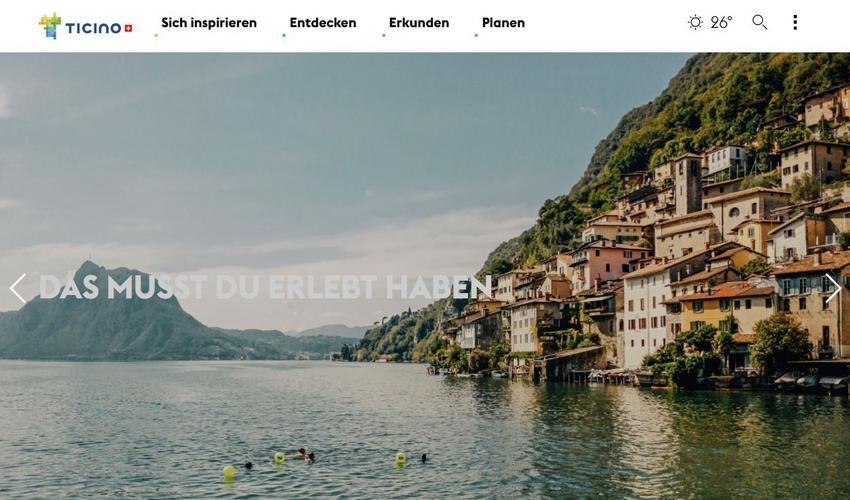Image resolution: width=850 pixels, height=500 pixels.
Task: Click the blue dot under Entdecken
Action: tap(284, 36)
